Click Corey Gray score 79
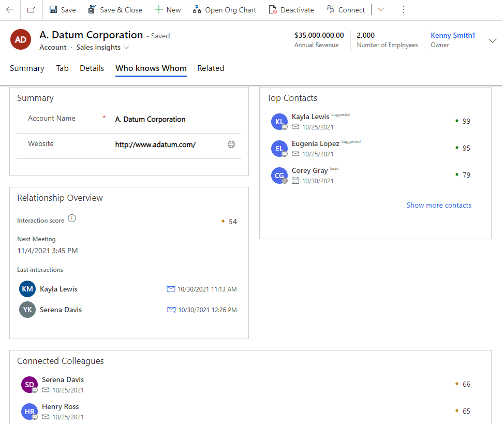 click(466, 175)
